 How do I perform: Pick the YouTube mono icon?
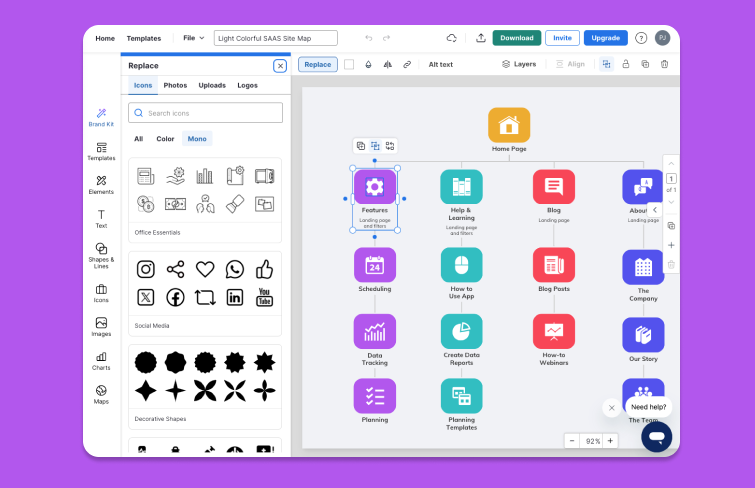(x=264, y=297)
